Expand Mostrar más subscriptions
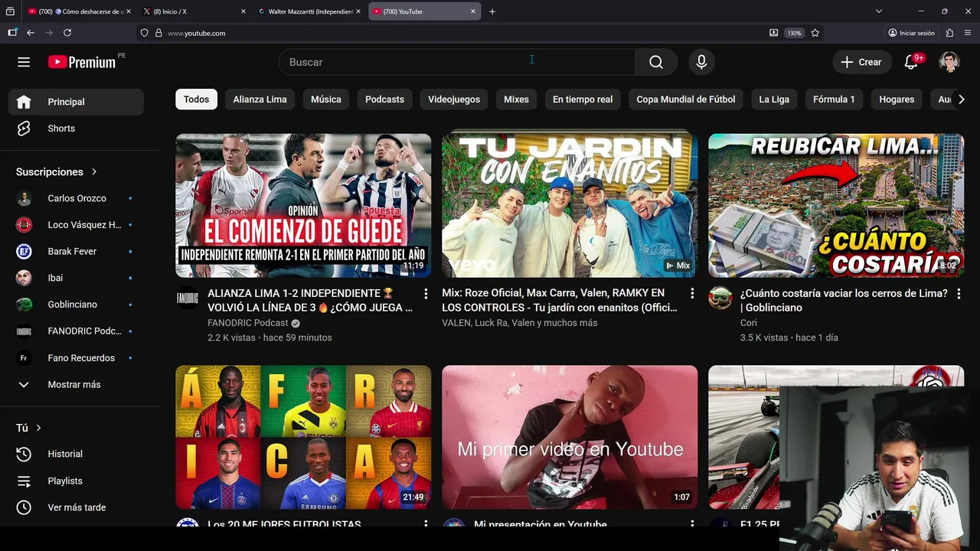 tap(76, 384)
